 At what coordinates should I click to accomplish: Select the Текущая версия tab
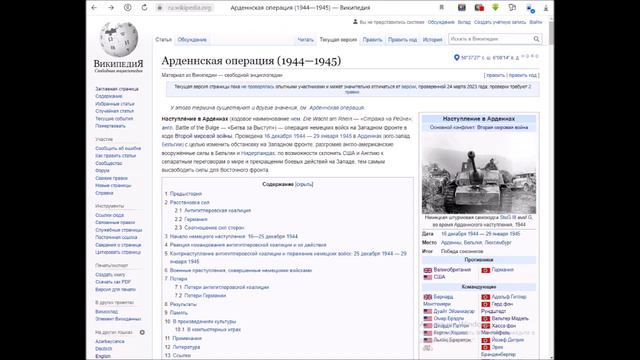pyautogui.click(x=338, y=40)
